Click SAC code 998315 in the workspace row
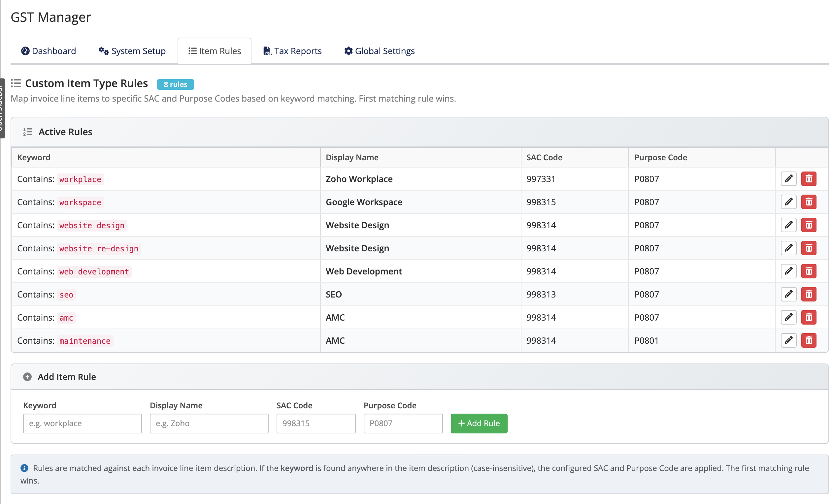This screenshot has width=833, height=504. (541, 202)
